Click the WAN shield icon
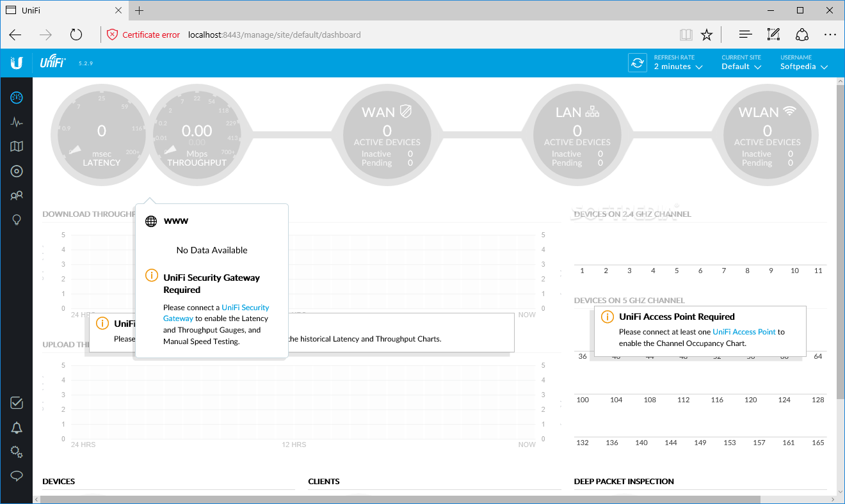This screenshot has height=504, width=845. coord(406,112)
